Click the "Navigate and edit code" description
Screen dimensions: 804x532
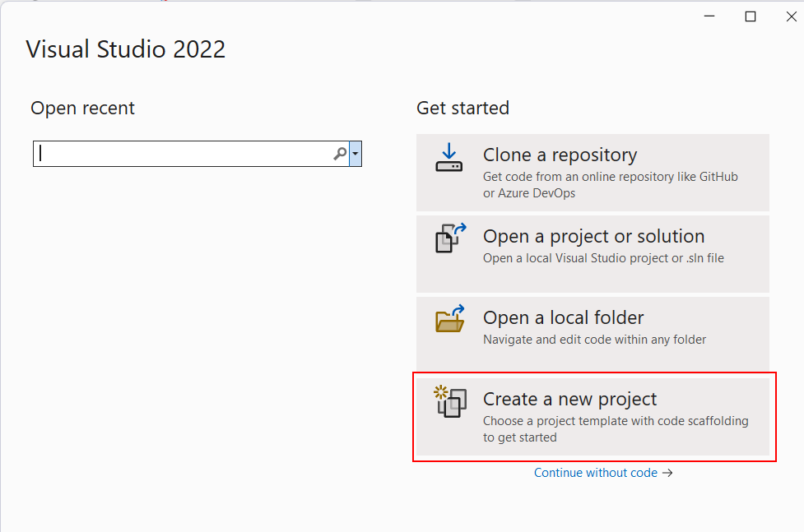point(594,340)
